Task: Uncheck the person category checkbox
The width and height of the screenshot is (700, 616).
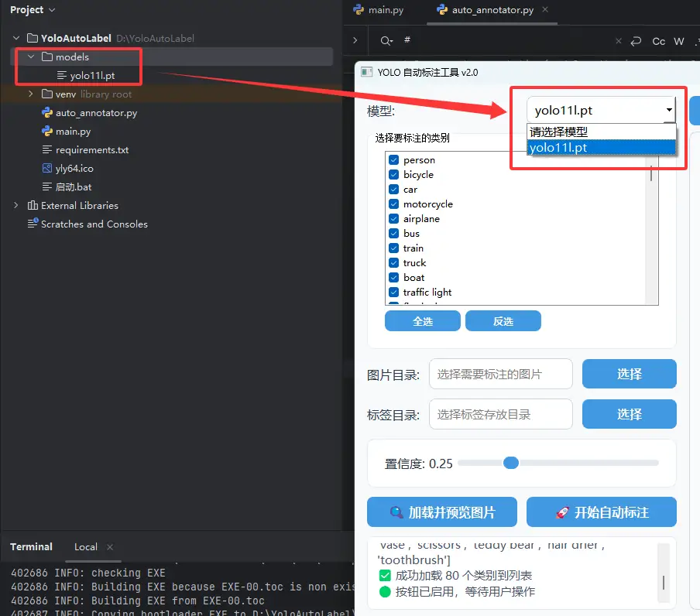Action: click(393, 160)
